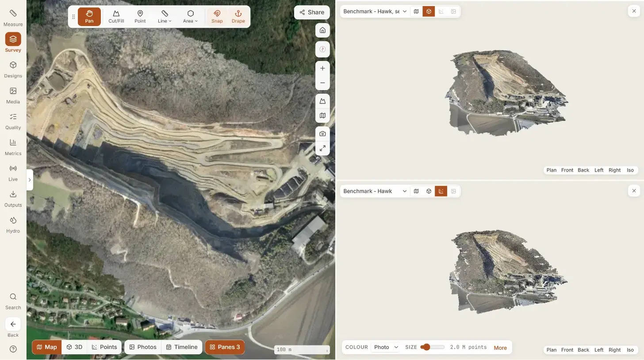Open the Line tool dropdown
Image resolution: width=644 pixels, height=360 pixels.
[165, 17]
